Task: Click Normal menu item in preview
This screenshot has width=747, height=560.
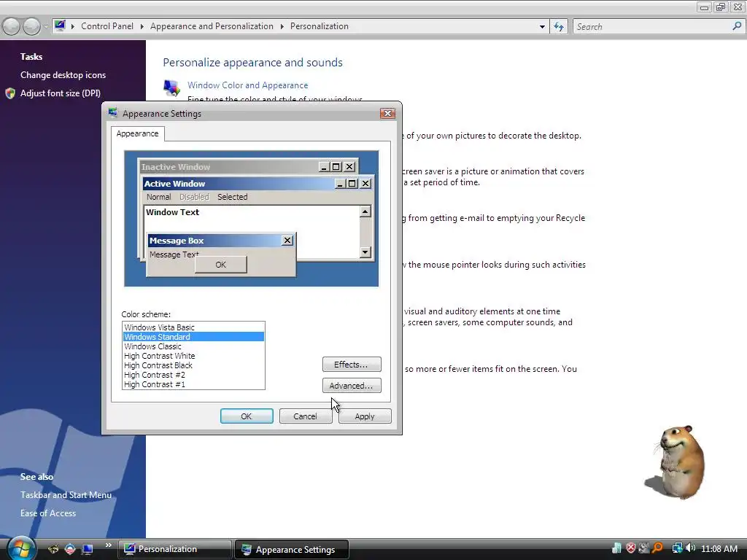Action: point(158,197)
